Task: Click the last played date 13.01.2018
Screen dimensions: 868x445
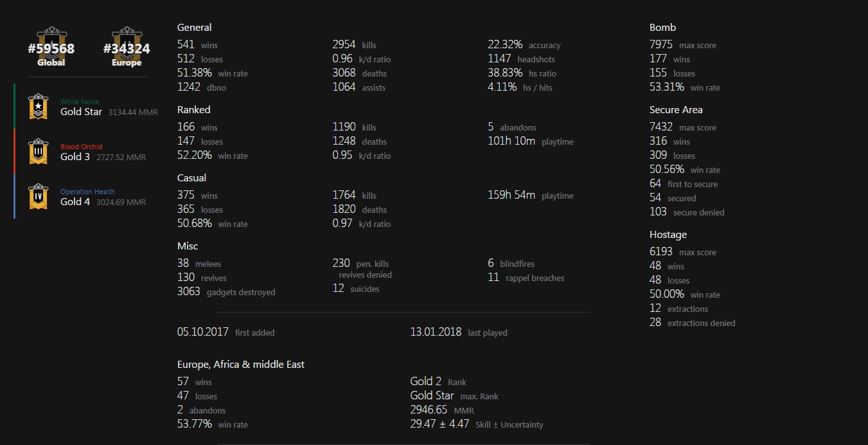Action: (436, 332)
